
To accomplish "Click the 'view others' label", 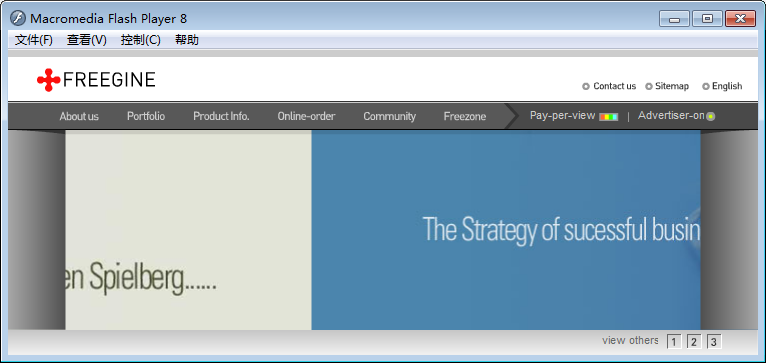I will [630, 341].
